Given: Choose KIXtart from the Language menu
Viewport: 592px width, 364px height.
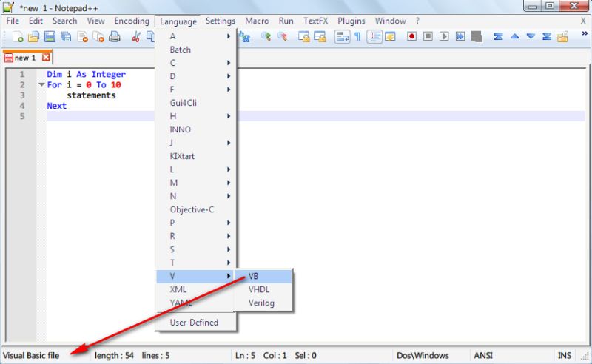Looking at the screenshot, I should (196, 156).
